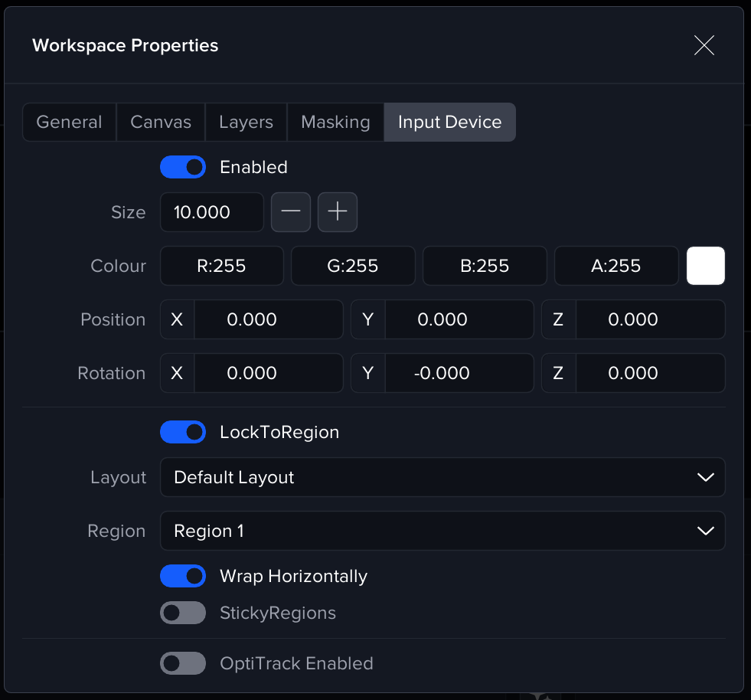The height and width of the screenshot is (700, 751).
Task: Switch to the General tab
Action: pyautogui.click(x=69, y=123)
